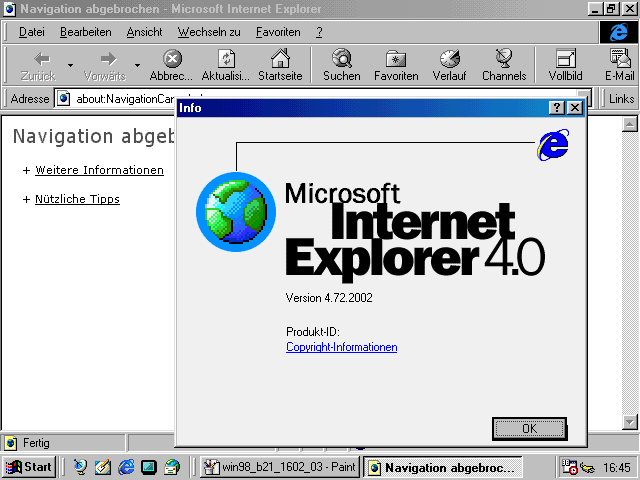
Task: Open the Favoriten menu in menu bar
Action: (278, 32)
